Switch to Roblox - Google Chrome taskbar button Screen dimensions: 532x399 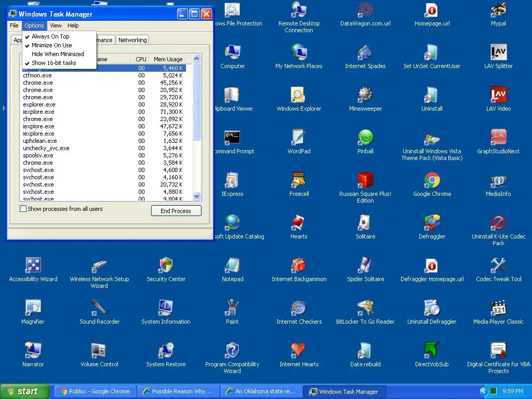pyautogui.click(x=95, y=391)
